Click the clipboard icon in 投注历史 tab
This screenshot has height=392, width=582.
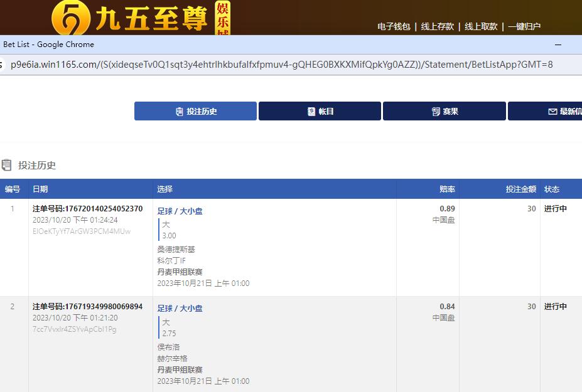[180, 111]
